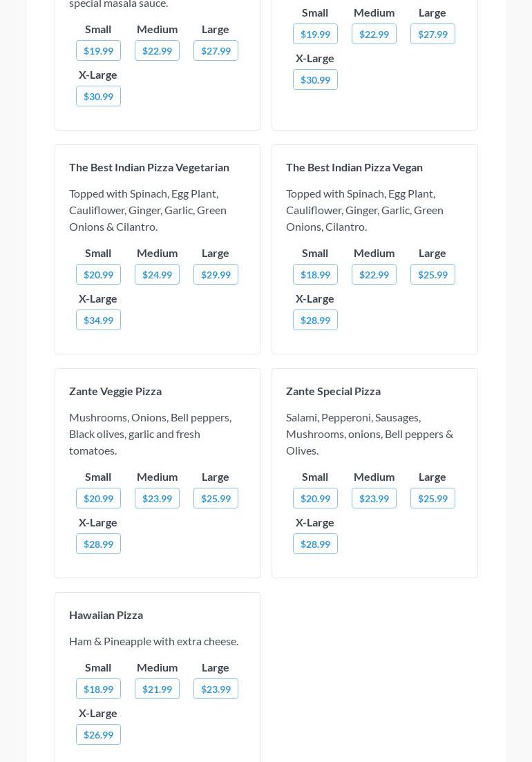532x762 pixels.
Task: Open the Hawaiian Pizza item title
Action: (x=106, y=615)
